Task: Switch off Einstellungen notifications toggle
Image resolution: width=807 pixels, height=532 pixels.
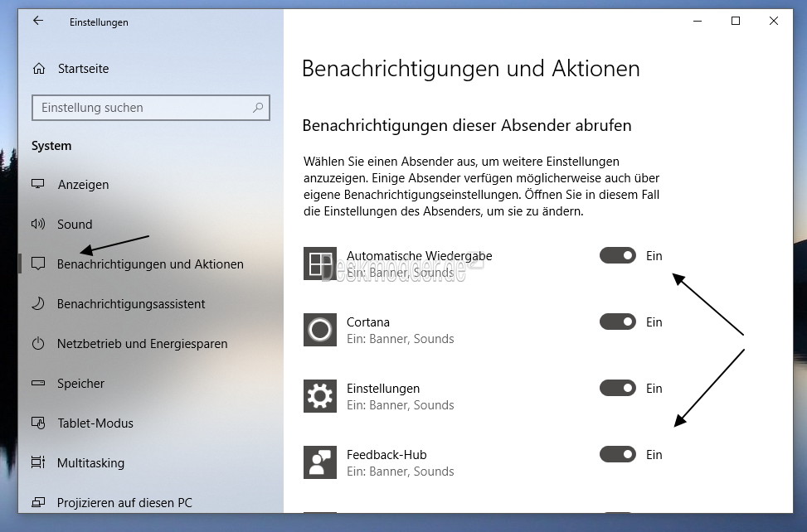Action: (618, 388)
